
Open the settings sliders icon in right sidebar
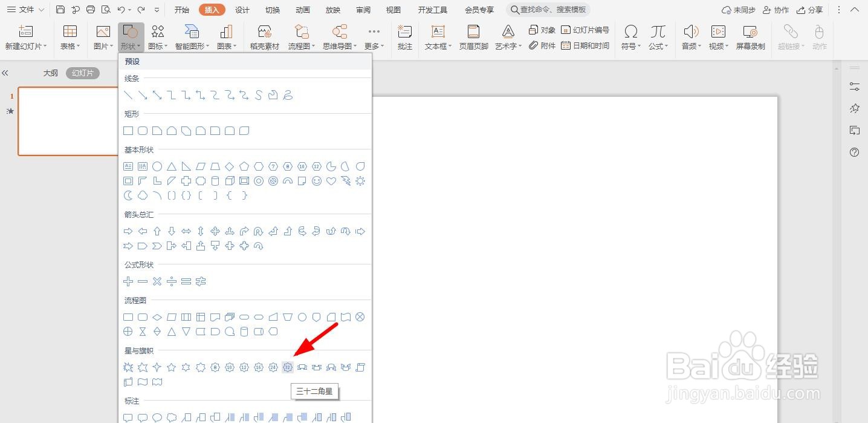[854, 87]
